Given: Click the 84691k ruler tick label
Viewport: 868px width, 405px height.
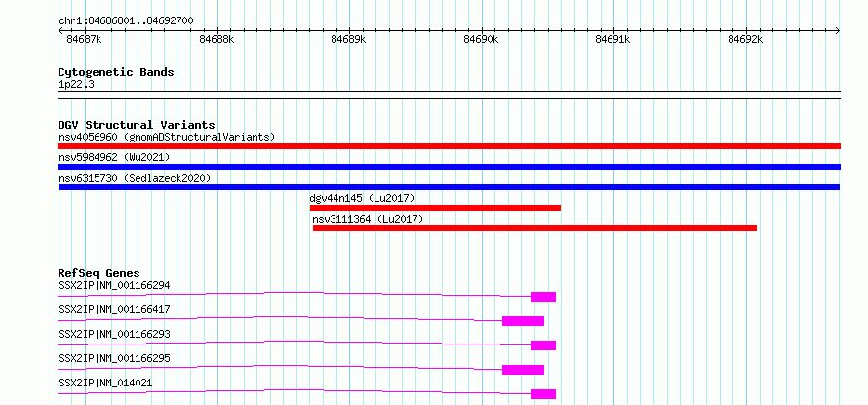Looking at the screenshot, I should (612, 39).
